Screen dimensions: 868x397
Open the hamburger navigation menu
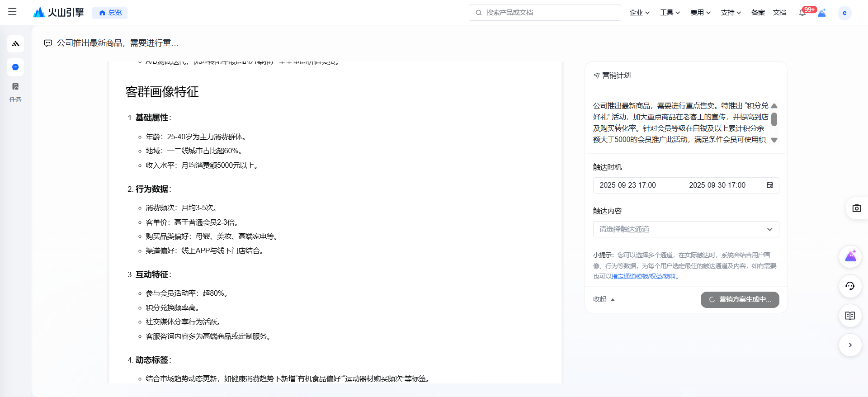(12, 12)
